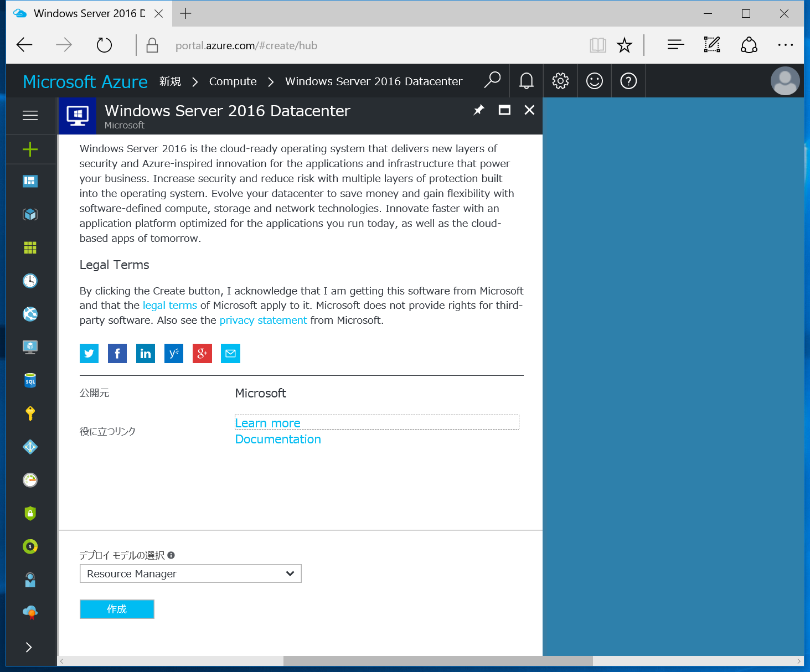Open the Edge Share icon
The width and height of the screenshot is (810, 672).
pyautogui.click(x=749, y=45)
